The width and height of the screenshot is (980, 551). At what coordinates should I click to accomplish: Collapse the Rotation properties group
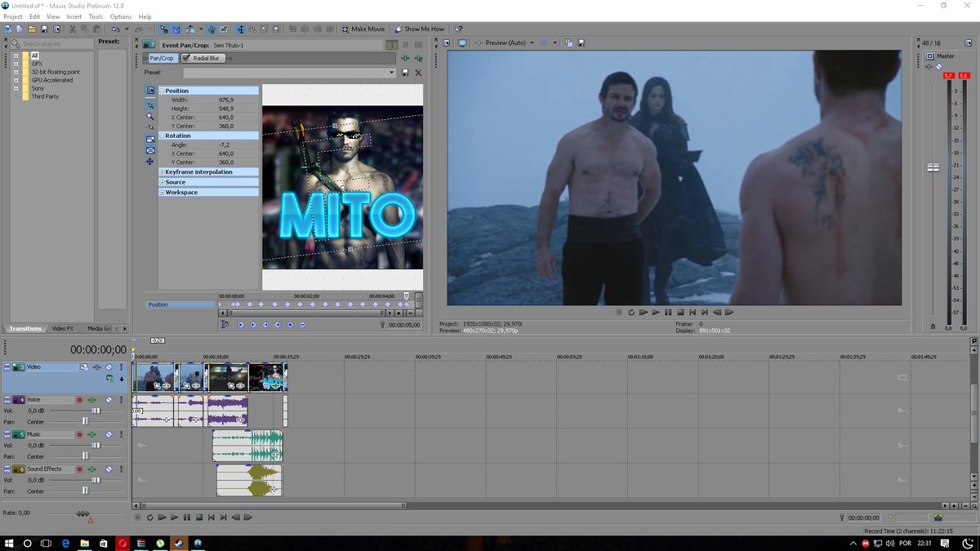point(162,136)
